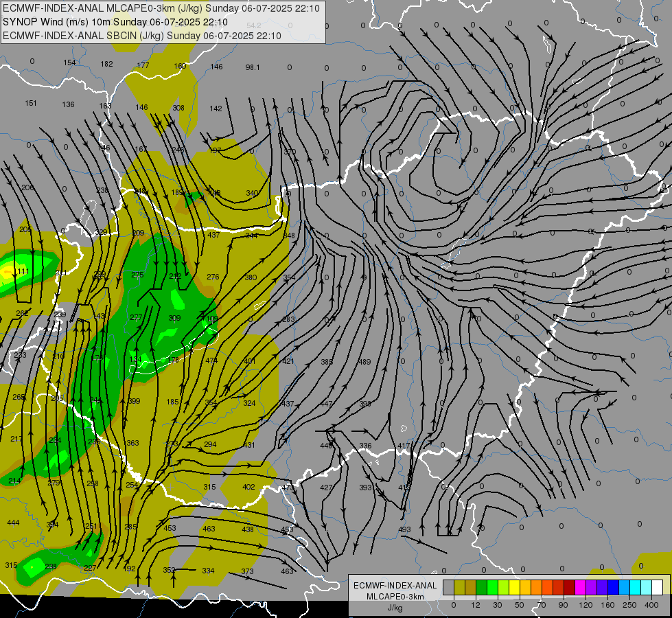
Task: Click the dark green legend swatch
Action: point(482,587)
